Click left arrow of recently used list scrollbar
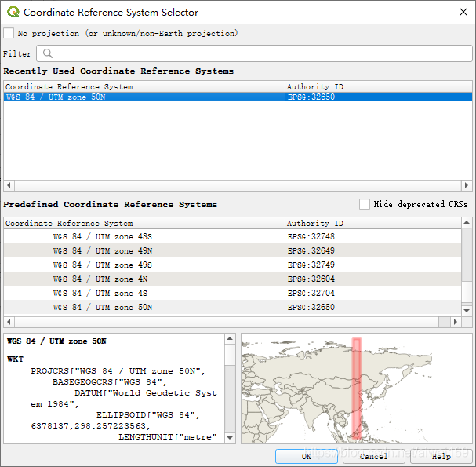The width and height of the screenshot is (476, 467). tap(9, 185)
